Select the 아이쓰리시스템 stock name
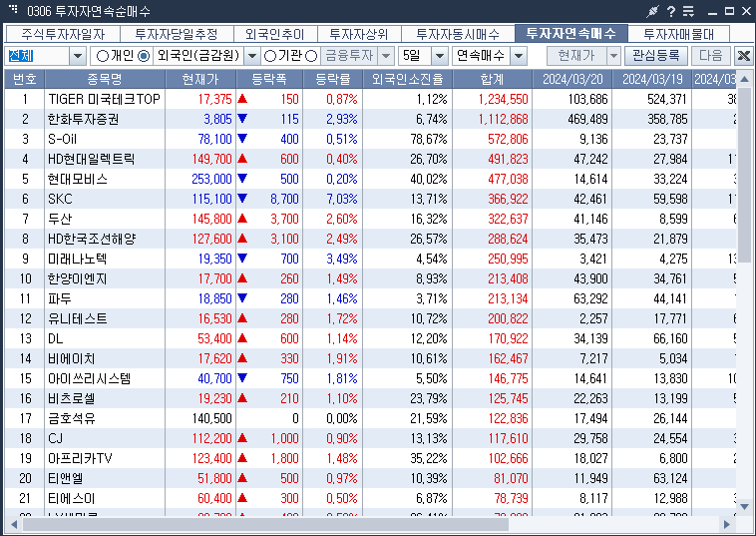Image resolution: width=756 pixels, height=536 pixels. click(89, 378)
